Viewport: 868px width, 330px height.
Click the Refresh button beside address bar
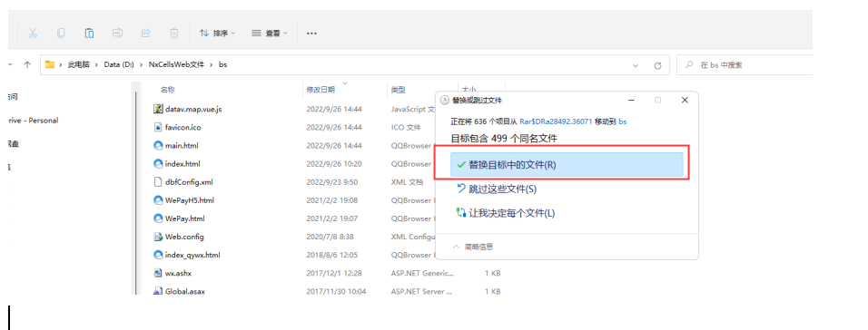[x=657, y=65]
